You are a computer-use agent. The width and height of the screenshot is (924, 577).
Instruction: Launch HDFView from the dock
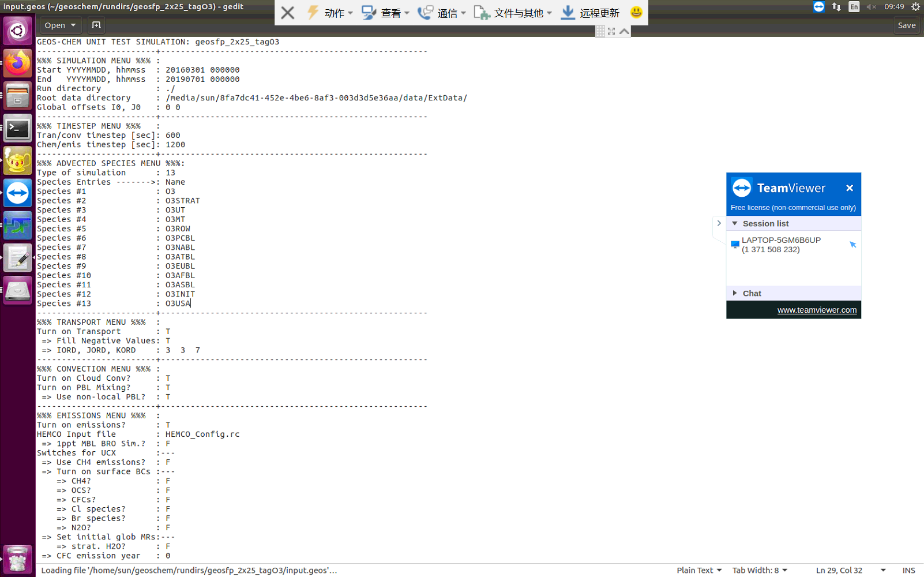point(17,225)
